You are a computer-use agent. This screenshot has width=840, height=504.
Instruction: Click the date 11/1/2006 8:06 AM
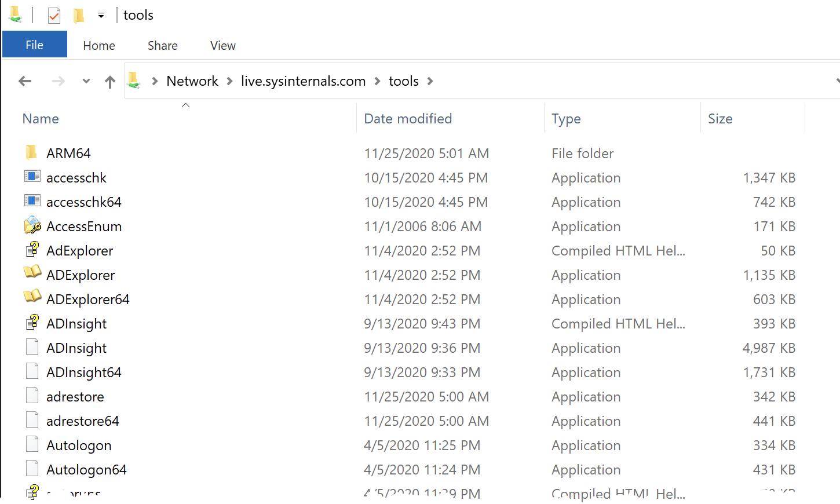(x=423, y=227)
